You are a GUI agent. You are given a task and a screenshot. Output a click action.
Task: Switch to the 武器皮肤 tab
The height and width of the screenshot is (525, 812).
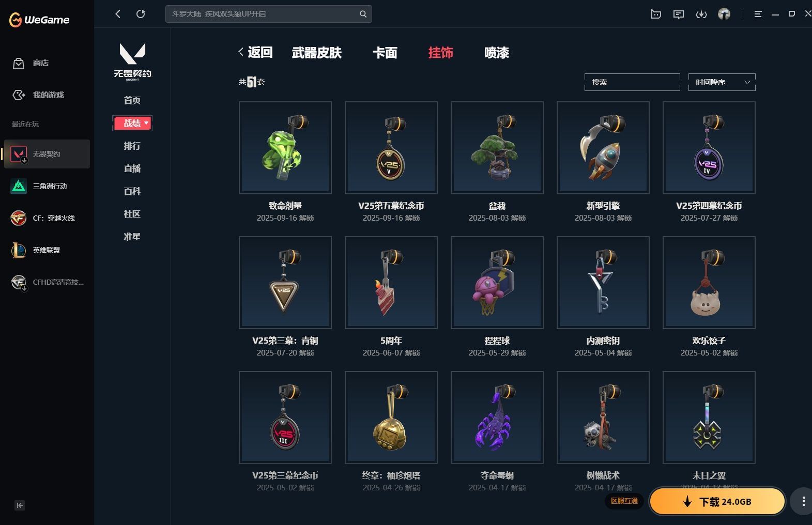[316, 53]
